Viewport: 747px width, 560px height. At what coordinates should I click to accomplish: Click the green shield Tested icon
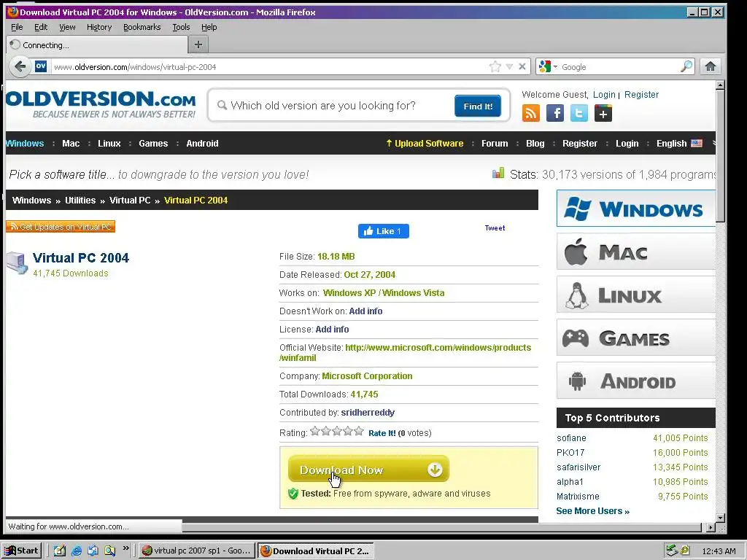click(293, 494)
